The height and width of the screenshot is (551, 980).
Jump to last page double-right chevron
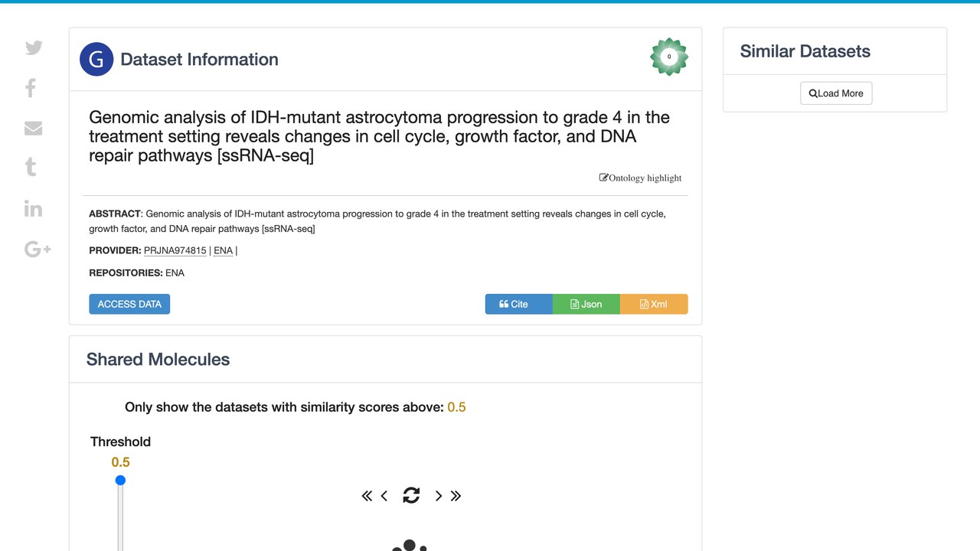pyautogui.click(x=456, y=496)
